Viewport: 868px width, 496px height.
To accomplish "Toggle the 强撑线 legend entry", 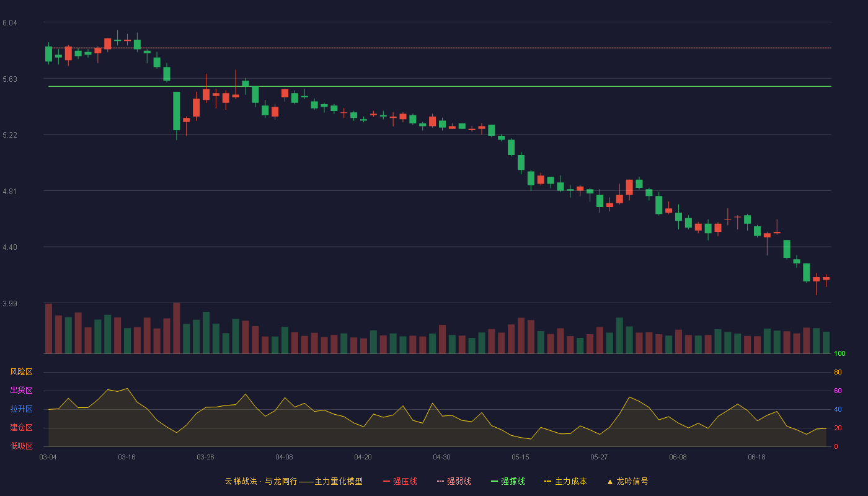I will point(508,481).
